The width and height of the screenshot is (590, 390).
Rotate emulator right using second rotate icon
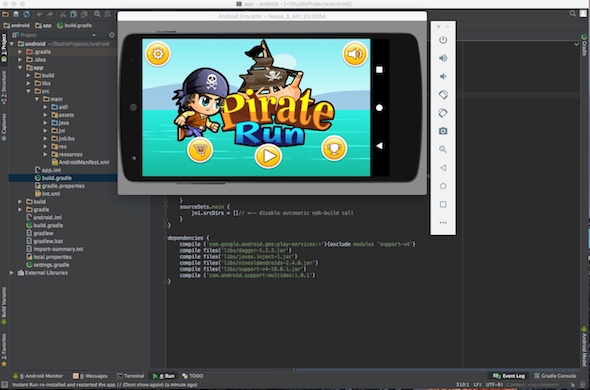pyautogui.click(x=443, y=113)
